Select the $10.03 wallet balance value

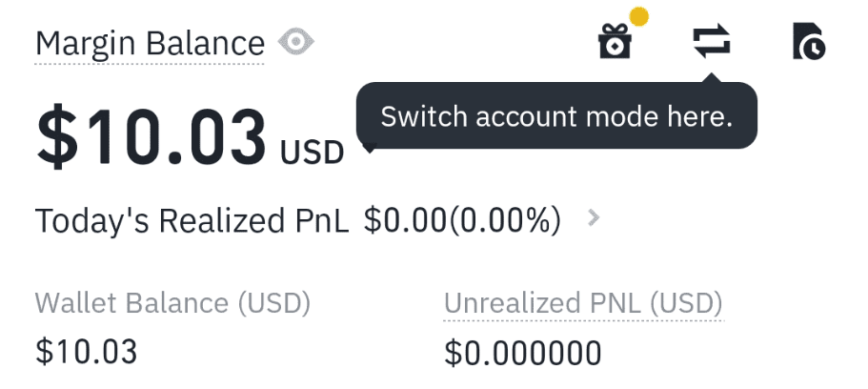click(87, 351)
